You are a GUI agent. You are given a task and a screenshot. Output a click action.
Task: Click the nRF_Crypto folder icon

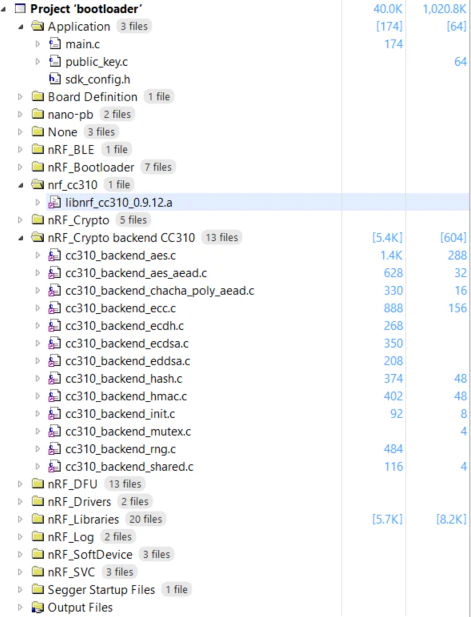pos(37,220)
